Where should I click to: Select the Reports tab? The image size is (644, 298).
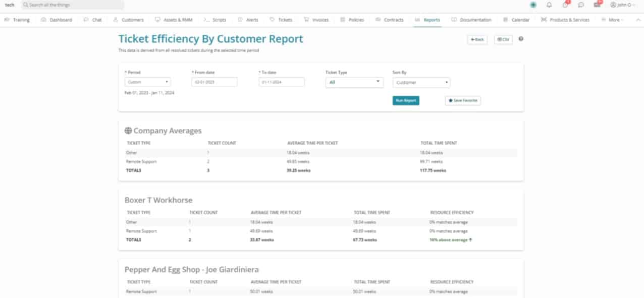427,20
